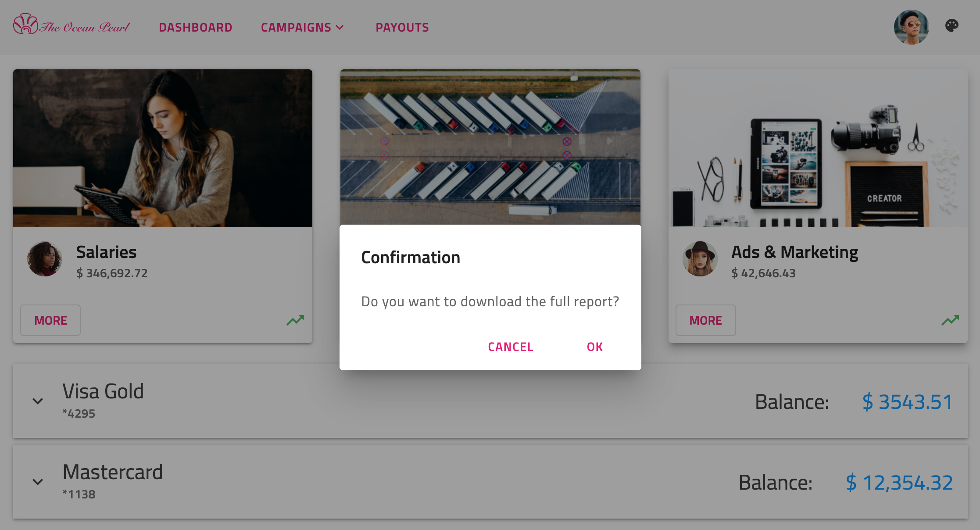Switch to the Dashboard section
Image resolution: width=980 pixels, height=530 pixels.
click(x=195, y=27)
